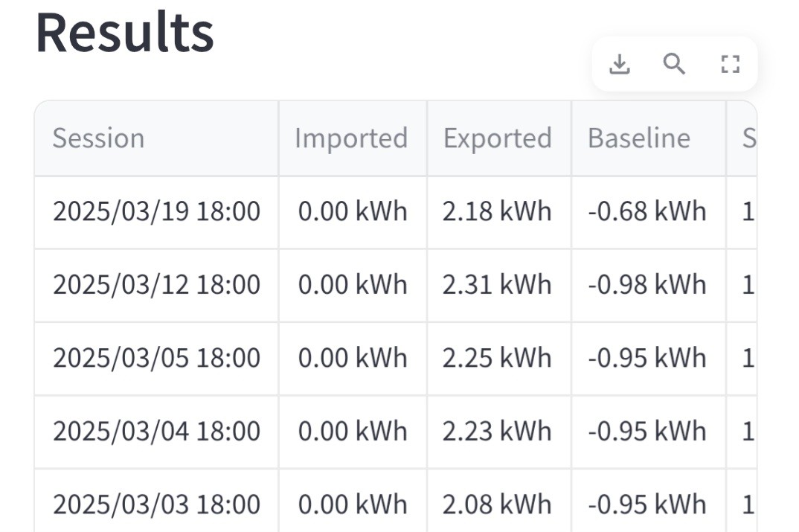The width and height of the screenshot is (799, 532).
Task: Select the 2025/03/12 18:00 session cell
Action: click(x=156, y=286)
